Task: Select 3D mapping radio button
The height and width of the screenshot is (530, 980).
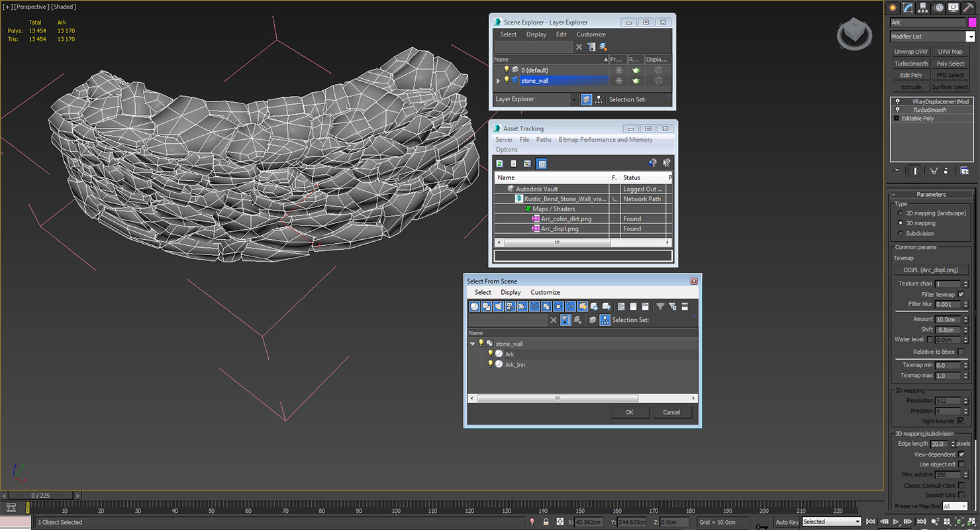Action: [x=900, y=223]
